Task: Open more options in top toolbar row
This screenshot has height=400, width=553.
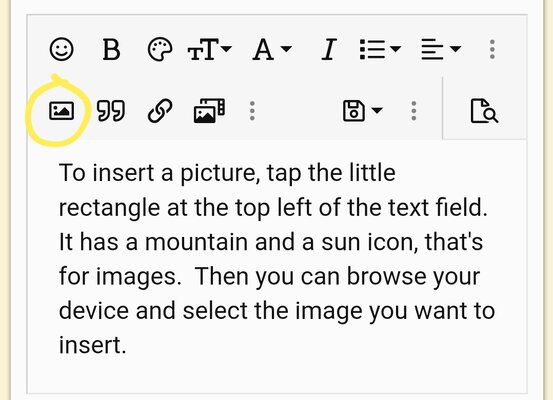Action: [x=492, y=49]
